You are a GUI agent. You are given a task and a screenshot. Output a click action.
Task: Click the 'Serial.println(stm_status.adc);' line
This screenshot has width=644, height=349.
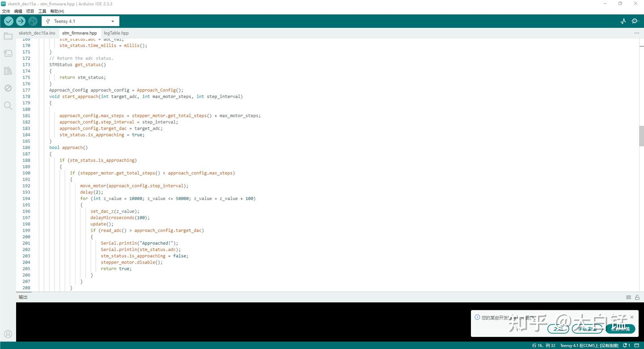tap(141, 250)
